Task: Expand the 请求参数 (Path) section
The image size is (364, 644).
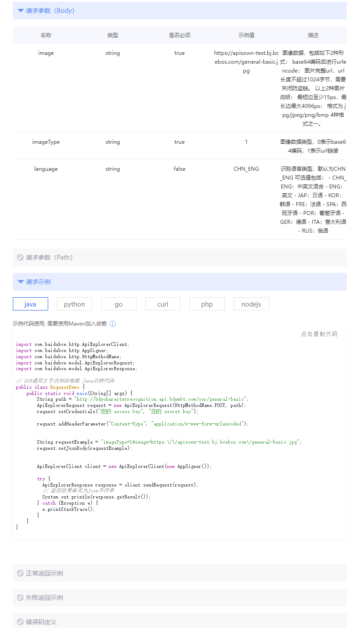Action: point(179,257)
